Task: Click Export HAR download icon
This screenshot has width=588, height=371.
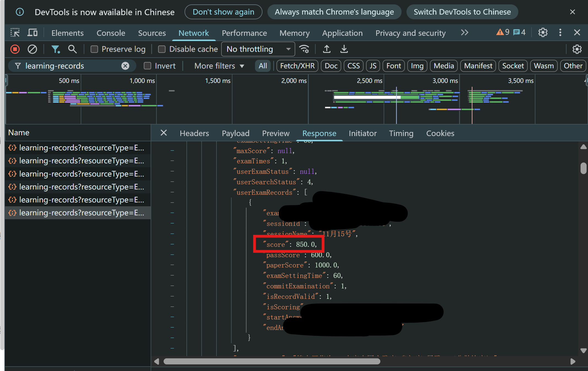Action: pyautogui.click(x=344, y=49)
